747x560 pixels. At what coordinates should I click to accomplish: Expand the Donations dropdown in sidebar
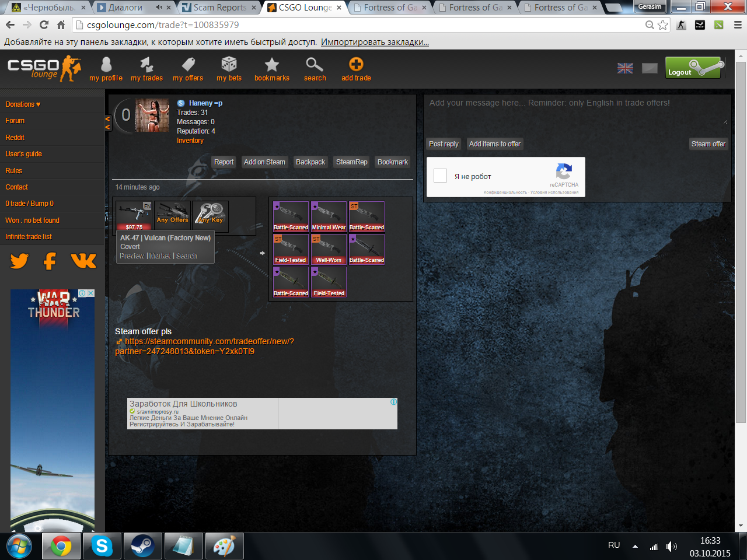pos(23,104)
